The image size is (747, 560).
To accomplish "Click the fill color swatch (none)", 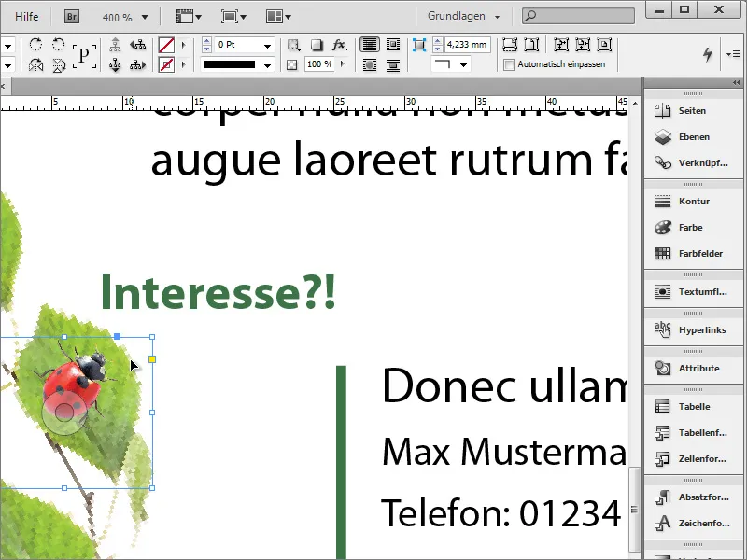I will click(166, 45).
